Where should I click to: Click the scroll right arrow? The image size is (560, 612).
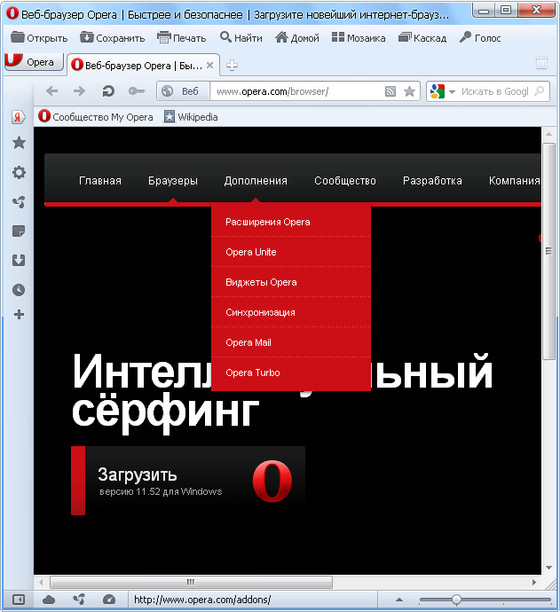point(534,582)
